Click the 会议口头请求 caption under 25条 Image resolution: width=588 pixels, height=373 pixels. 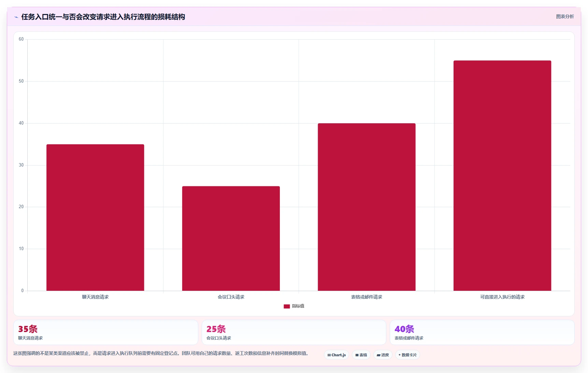[x=219, y=338]
